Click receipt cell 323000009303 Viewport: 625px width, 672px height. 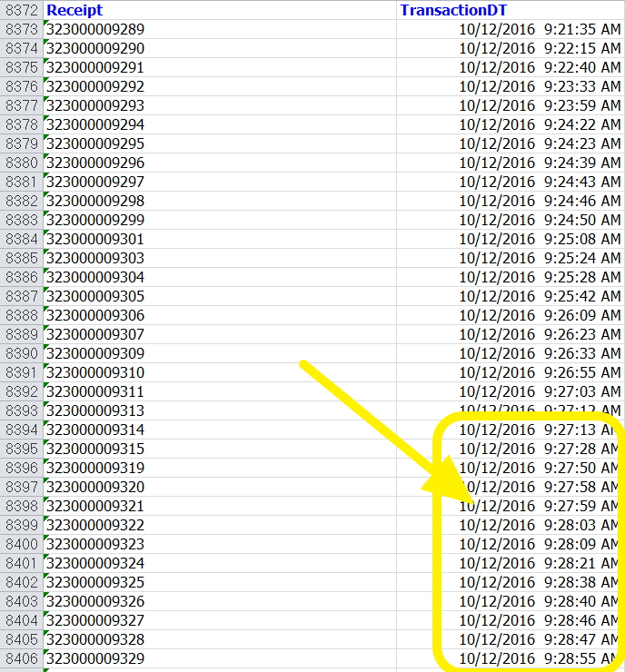point(220,258)
